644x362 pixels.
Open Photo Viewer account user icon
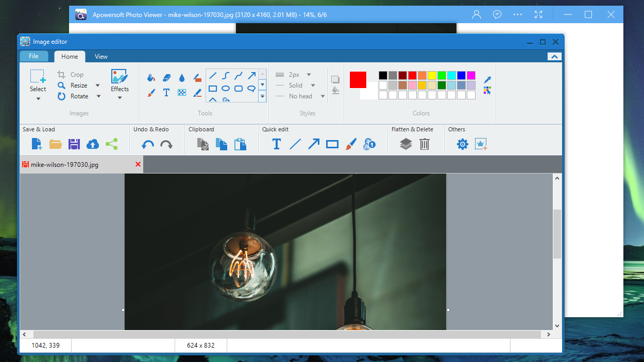pyautogui.click(x=477, y=14)
